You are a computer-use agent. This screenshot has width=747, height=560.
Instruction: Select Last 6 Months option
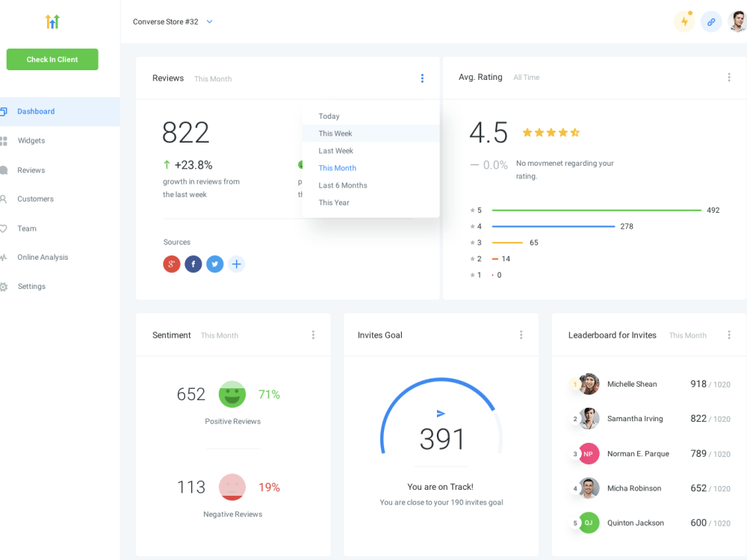pos(371,185)
